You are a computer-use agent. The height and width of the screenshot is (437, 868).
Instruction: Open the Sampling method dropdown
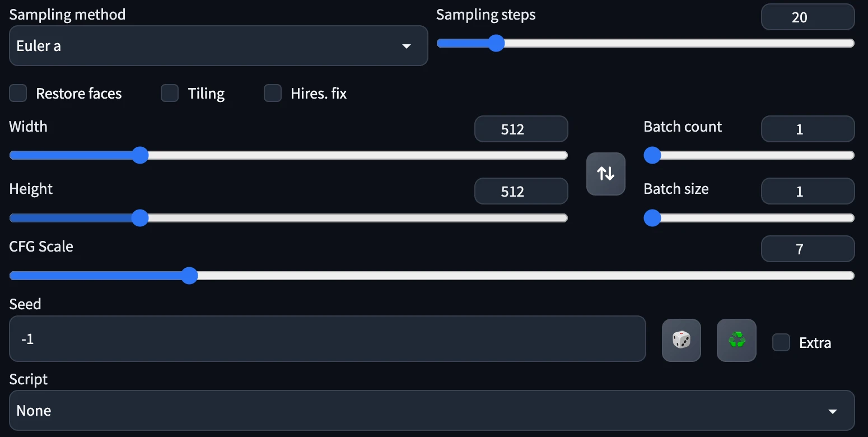[218, 46]
